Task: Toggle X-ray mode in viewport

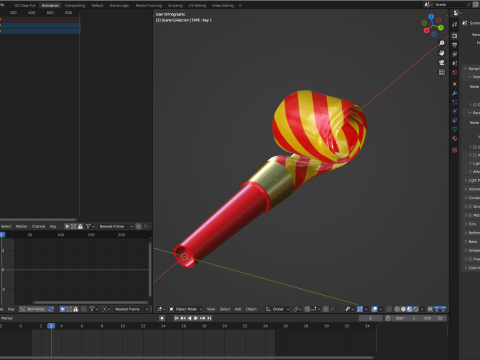Action: [389, 309]
